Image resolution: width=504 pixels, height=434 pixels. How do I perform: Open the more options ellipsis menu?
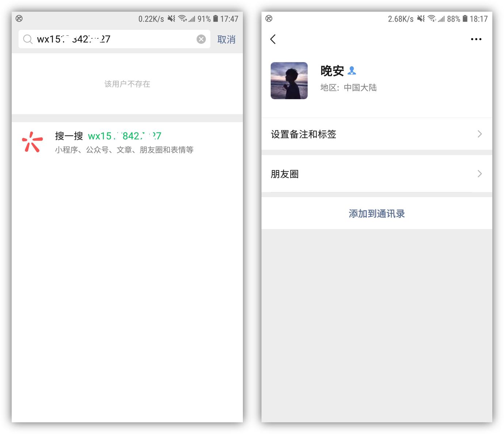477,39
